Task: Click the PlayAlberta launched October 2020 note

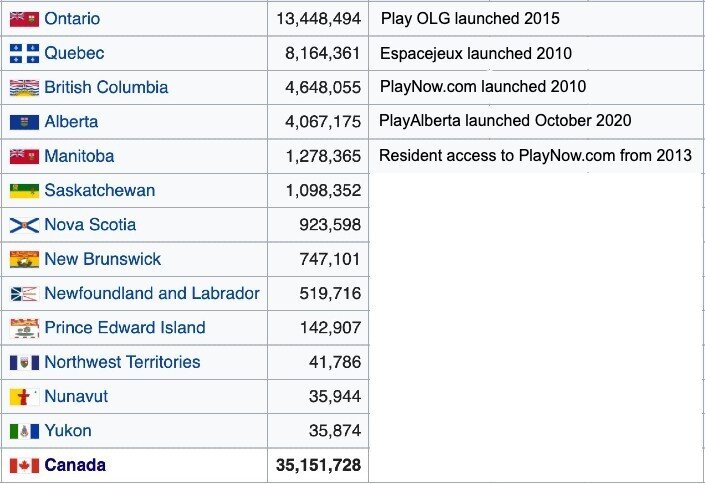Action: 505,121
